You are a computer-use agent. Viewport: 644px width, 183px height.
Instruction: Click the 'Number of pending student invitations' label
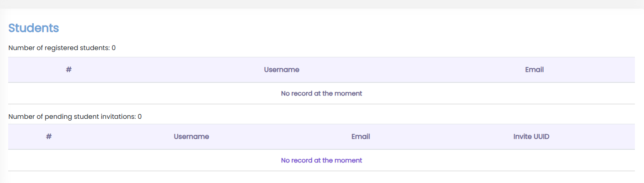pos(72,117)
